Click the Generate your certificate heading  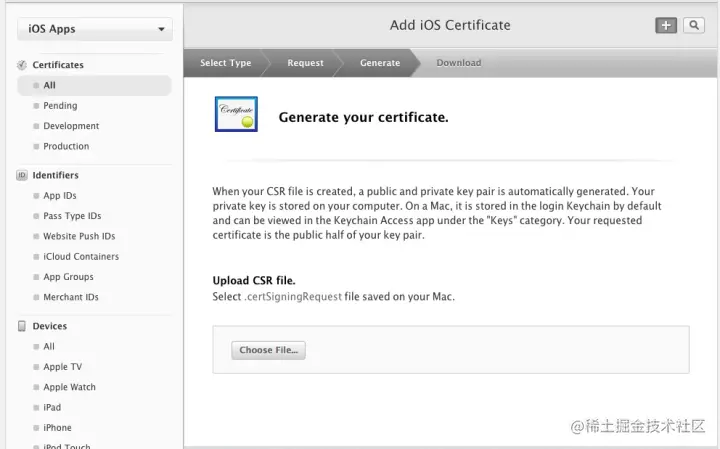click(x=363, y=118)
